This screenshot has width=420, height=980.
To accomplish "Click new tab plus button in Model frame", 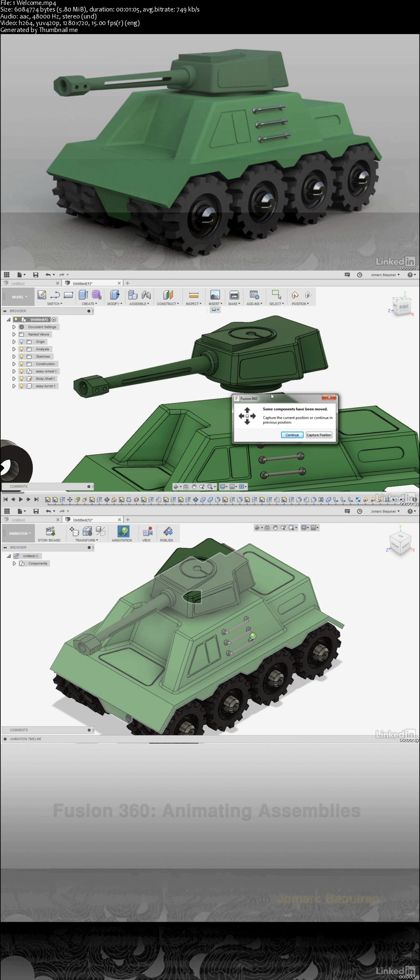I will click(127, 283).
